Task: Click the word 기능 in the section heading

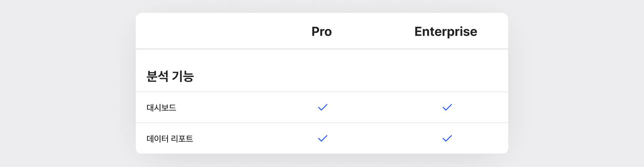Action: click(x=183, y=76)
